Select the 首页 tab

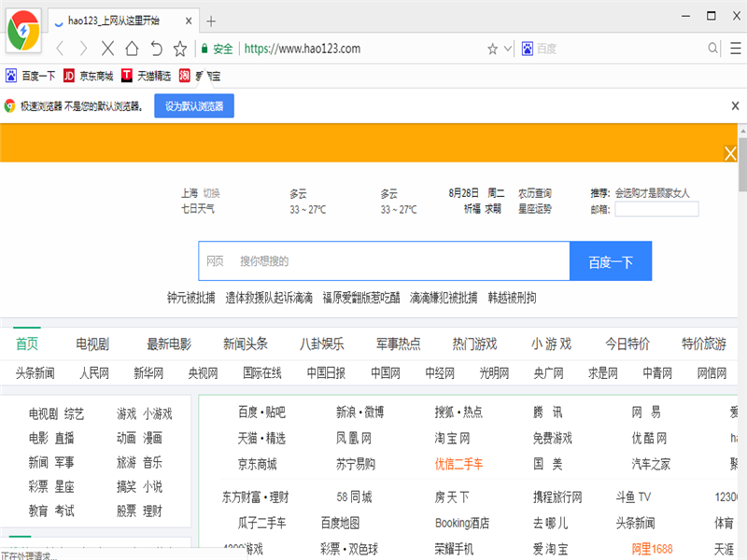tap(27, 343)
